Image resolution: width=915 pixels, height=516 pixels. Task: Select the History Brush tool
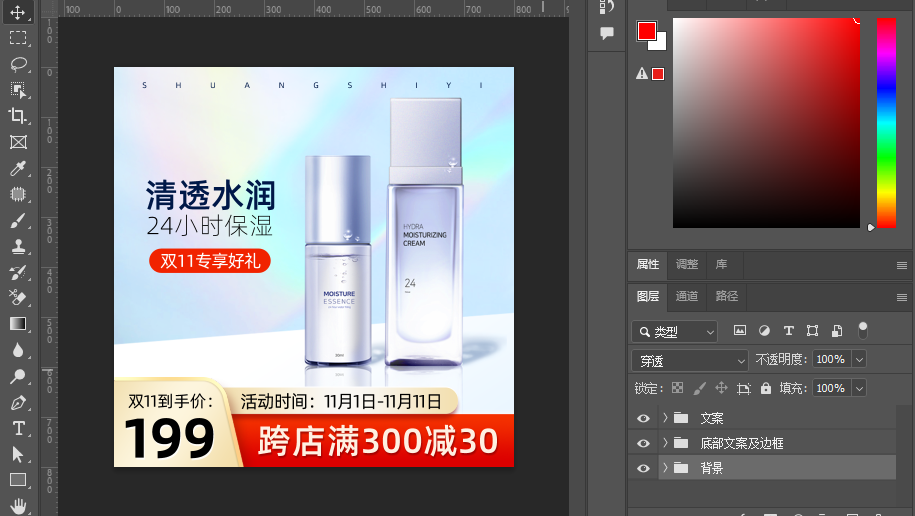[18, 272]
